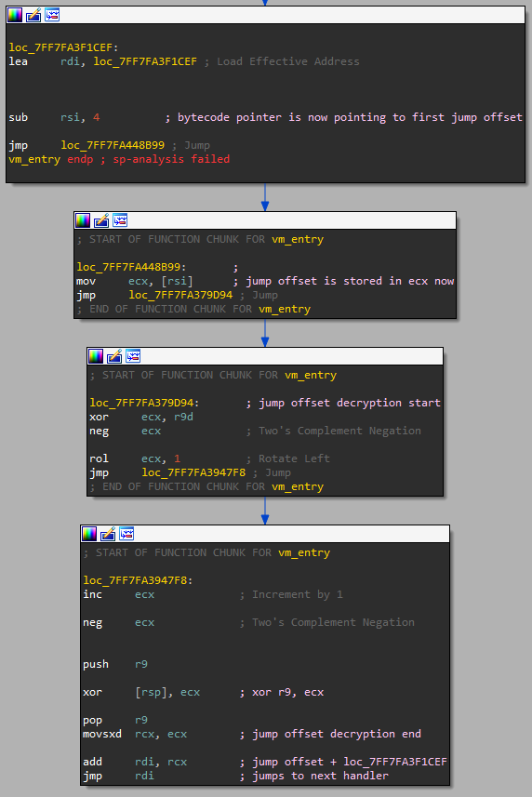Select the 'mov ecx, [rsi]' instruction
532x797 pixels.
(135, 281)
